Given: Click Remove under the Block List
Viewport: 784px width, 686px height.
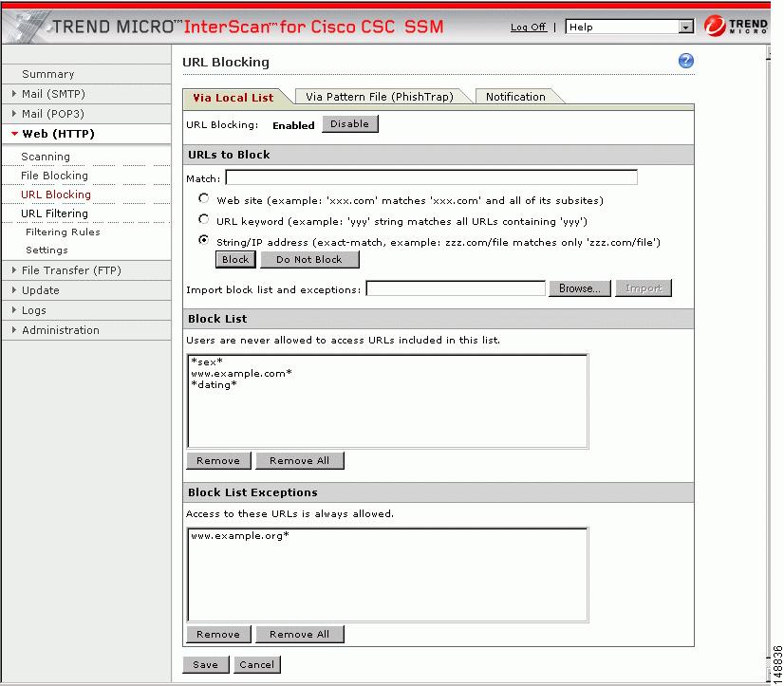Looking at the screenshot, I should pyautogui.click(x=218, y=460).
